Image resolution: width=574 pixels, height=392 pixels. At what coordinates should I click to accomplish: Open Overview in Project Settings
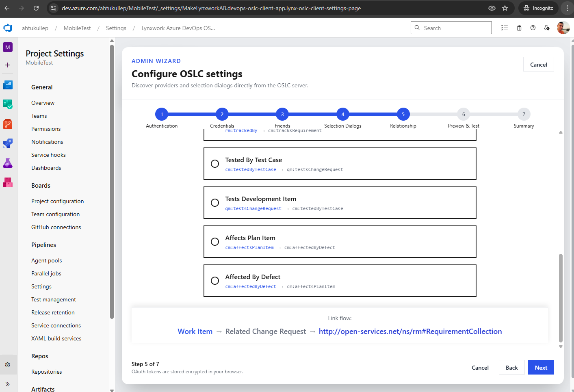[43, 103]
